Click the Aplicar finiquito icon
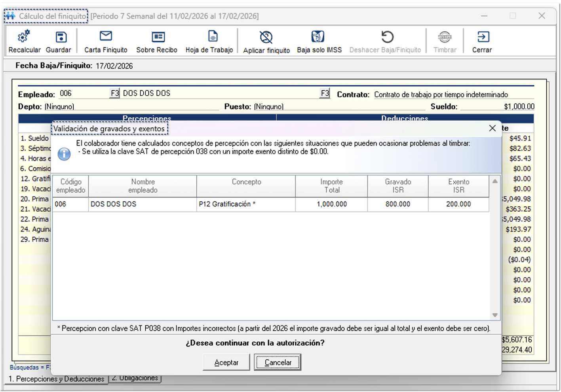 pos(266,37)
